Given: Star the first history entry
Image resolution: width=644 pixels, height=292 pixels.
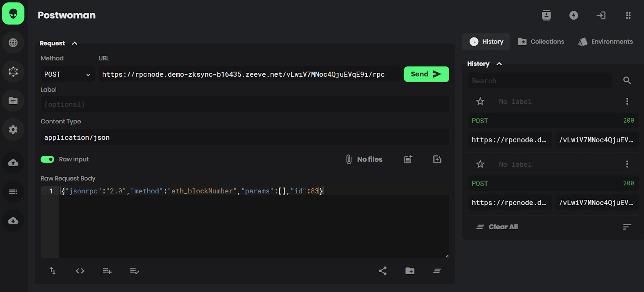Looking at the screenshot, I should (480, 101).
